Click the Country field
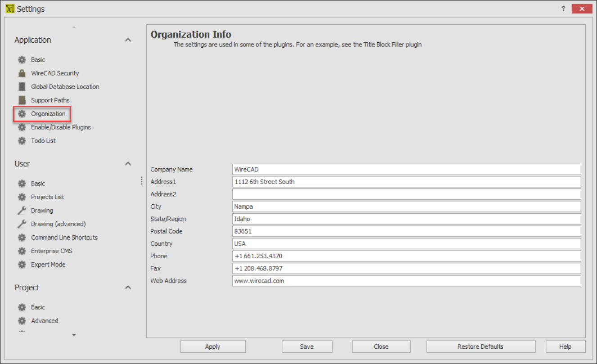Viewport: 597px width, 364px height. 407,244
